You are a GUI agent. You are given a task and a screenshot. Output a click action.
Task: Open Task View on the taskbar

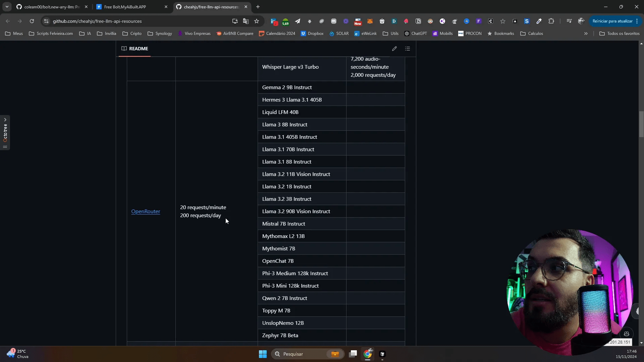[x=353, y=354]
